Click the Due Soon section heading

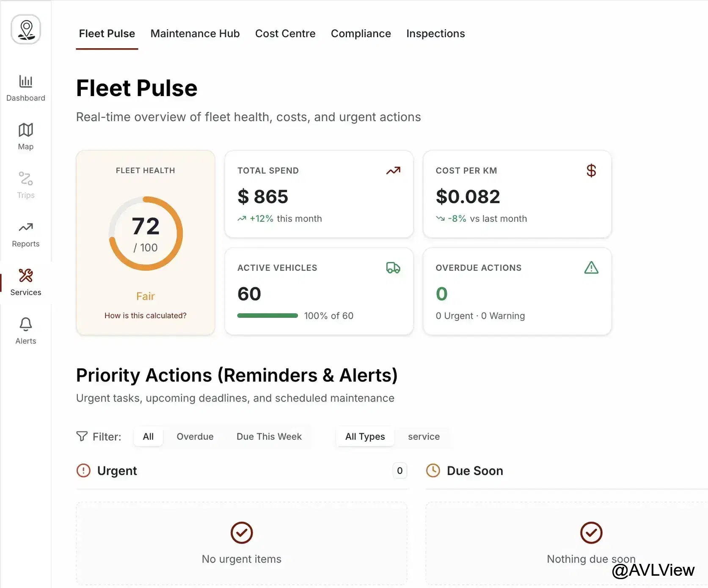click(x=475, y=471)
